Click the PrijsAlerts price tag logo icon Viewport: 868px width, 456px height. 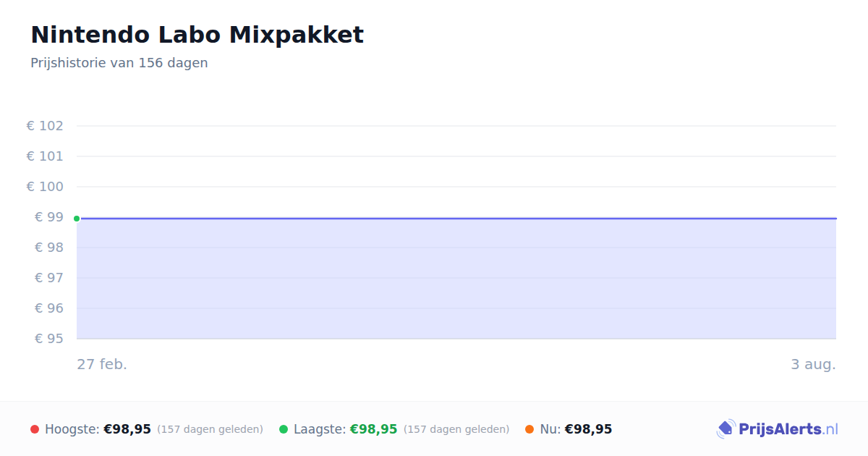tap(726, 429)
